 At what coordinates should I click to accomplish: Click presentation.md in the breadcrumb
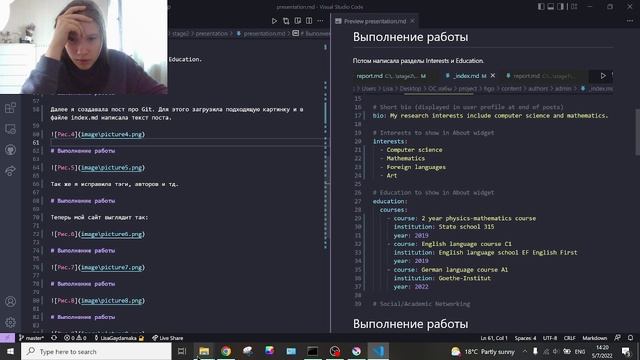pos(264,33)
